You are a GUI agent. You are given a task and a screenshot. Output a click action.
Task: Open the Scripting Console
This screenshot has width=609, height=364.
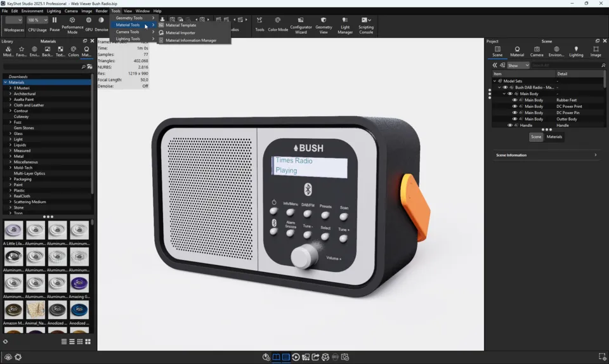[366, 25]
